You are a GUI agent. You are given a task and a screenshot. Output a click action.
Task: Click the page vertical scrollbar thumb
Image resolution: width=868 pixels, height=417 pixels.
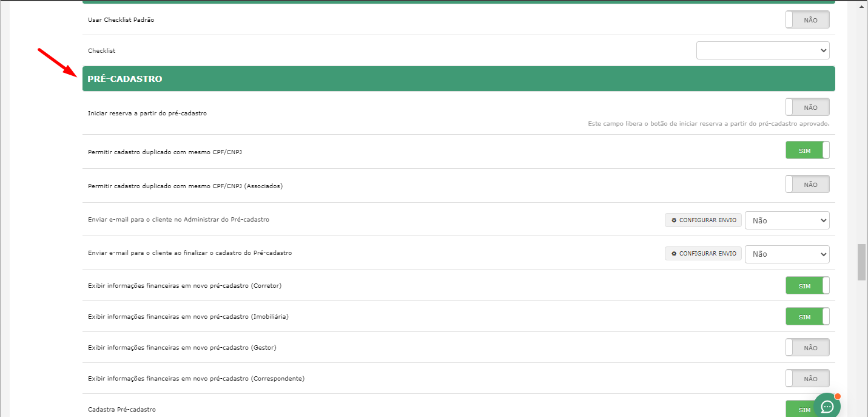coord(861,262)
